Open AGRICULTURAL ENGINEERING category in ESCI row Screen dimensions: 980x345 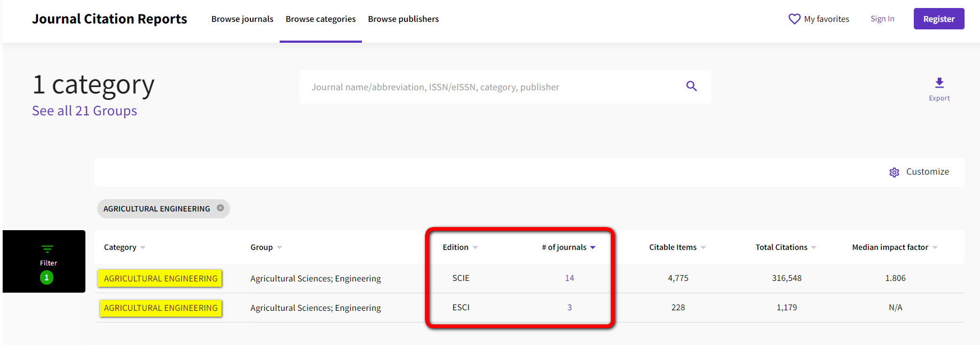(161, 308)
